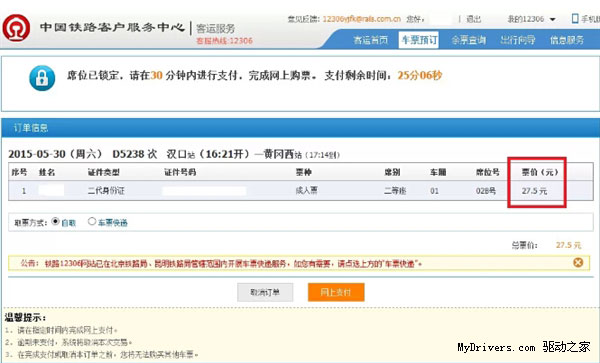Image resolution: width=600 pixels, height=363 pixels.
Task: Click the 票价（元） column header
Action: tap(540, 172)
